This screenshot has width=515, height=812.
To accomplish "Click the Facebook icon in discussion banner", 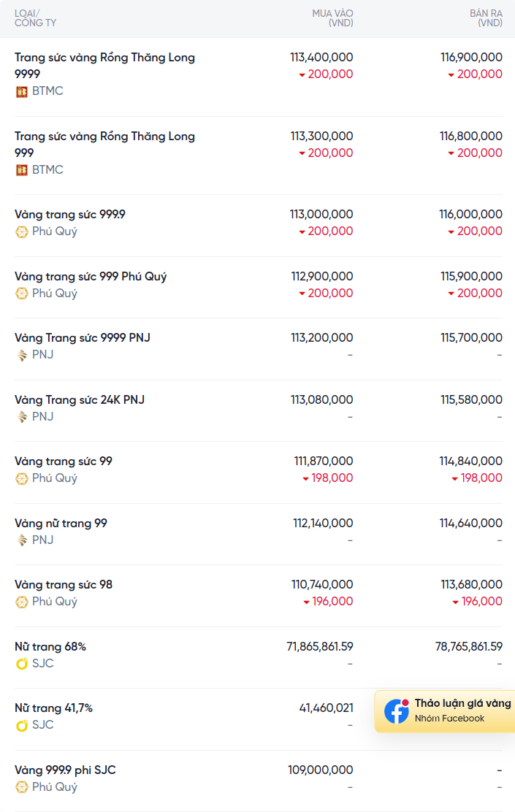I will point(397,711).
